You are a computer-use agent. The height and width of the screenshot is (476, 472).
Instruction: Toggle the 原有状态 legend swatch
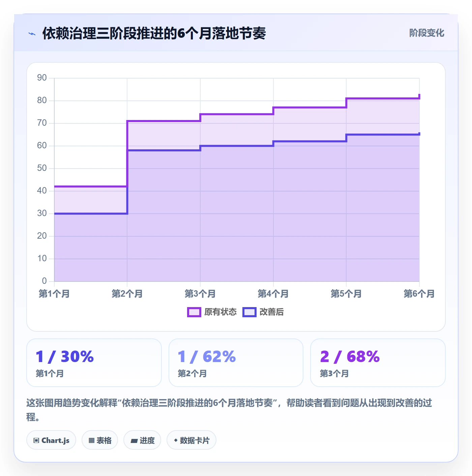pyautogui.click(x=194, y=312)
